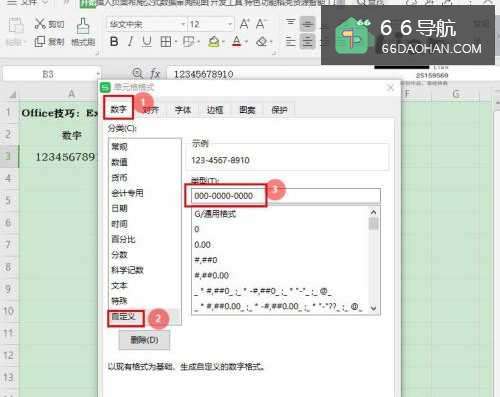The width and height of the screenshot is (500, 397).
Task: Click the Cut (剪切) scissors icon
Action: (x=40, y=24)
